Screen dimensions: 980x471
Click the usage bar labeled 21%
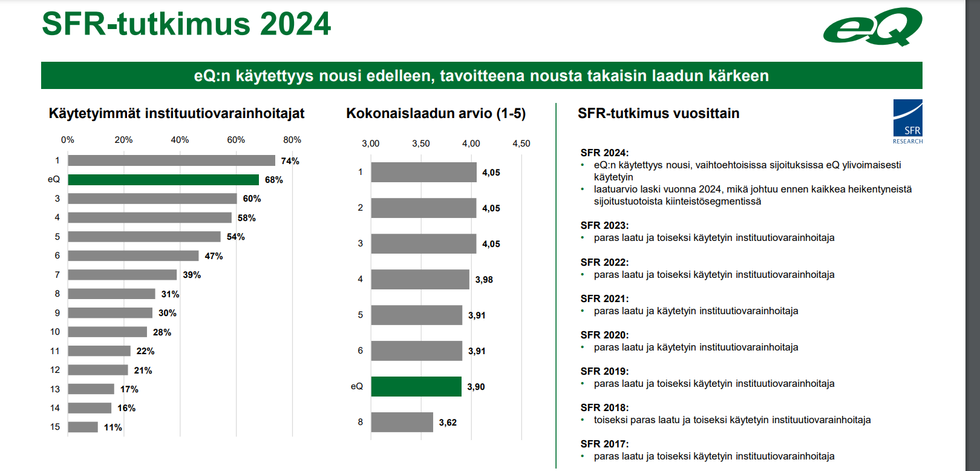[x=98, y=370]
